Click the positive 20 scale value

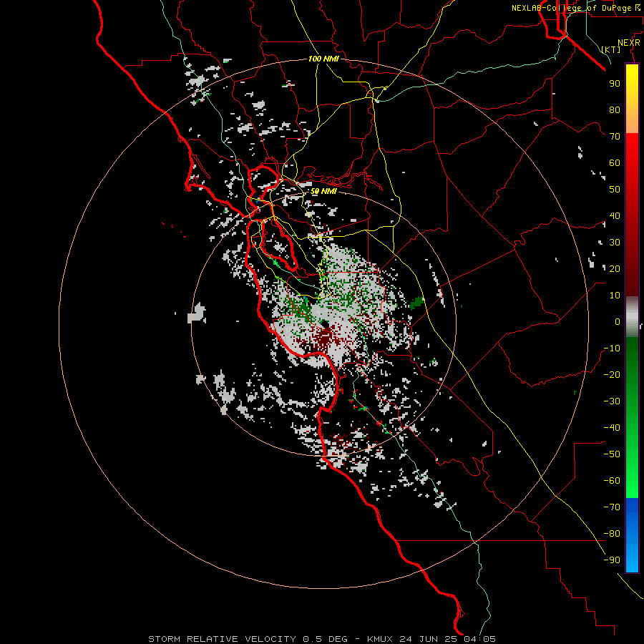coord(615,268)
